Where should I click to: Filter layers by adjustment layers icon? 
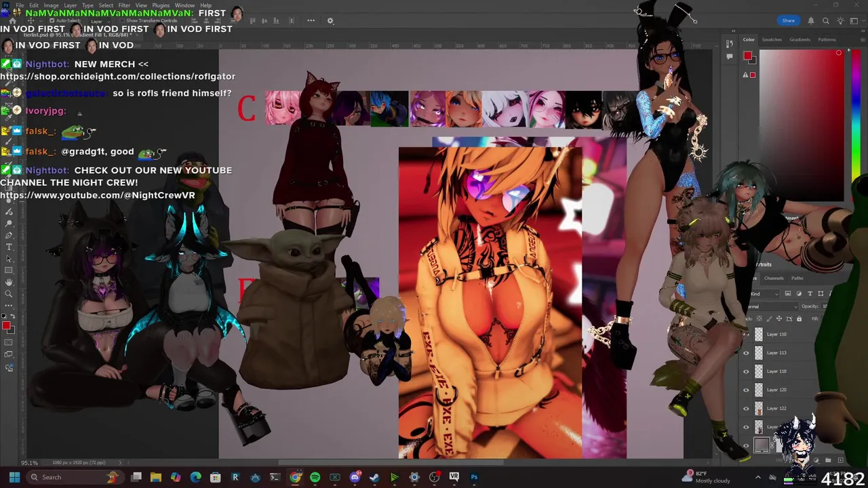[799, 293]
